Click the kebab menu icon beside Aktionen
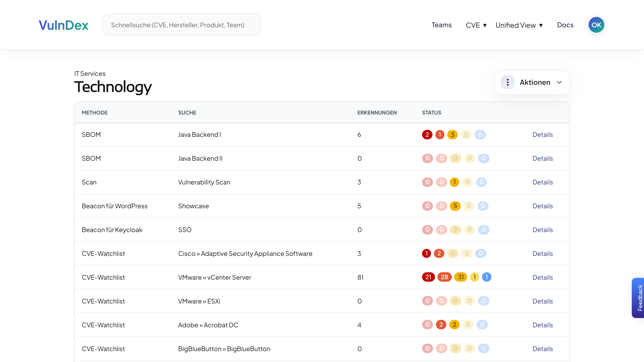This screenshot has height=362, width=644. [508, 82]
